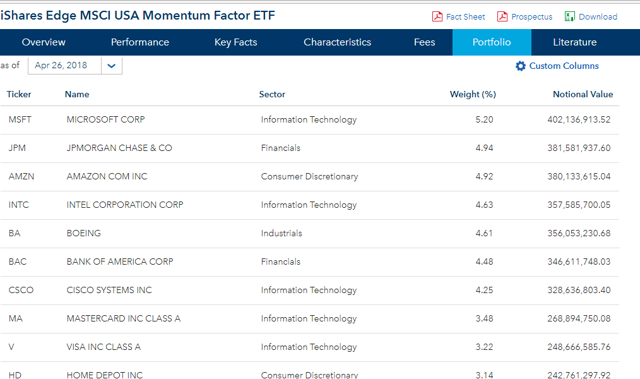Go to the Key Facts tab
This screenshot has height=379, width=640.
[x=236, y=42]
